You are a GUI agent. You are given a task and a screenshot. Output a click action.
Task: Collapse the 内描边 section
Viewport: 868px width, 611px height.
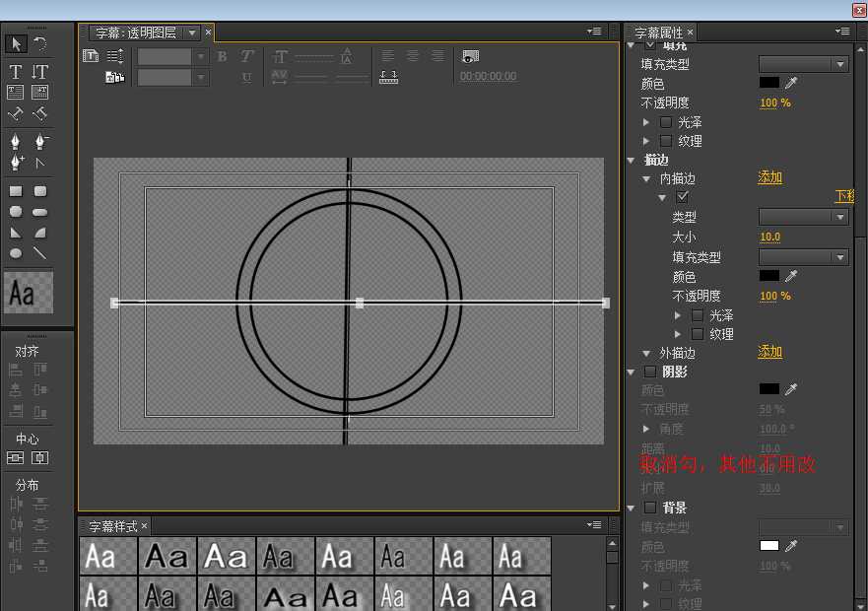coord(646,179)
